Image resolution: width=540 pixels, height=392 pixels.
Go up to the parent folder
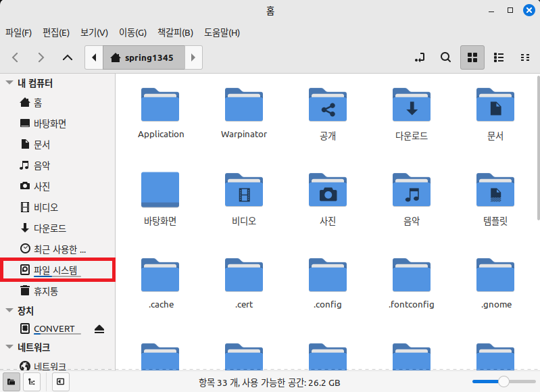pyautogui.click(x=68, y=57)
